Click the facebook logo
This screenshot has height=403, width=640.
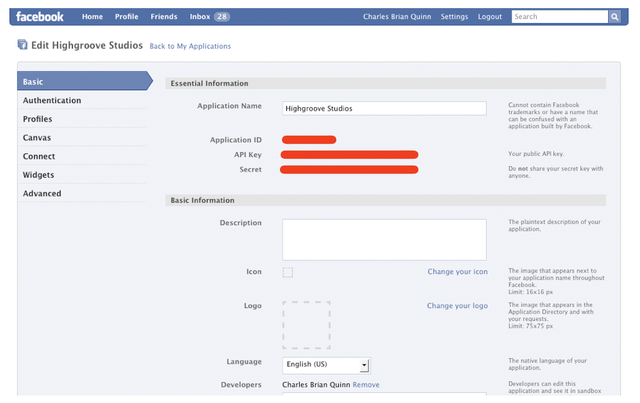(40, 17)
